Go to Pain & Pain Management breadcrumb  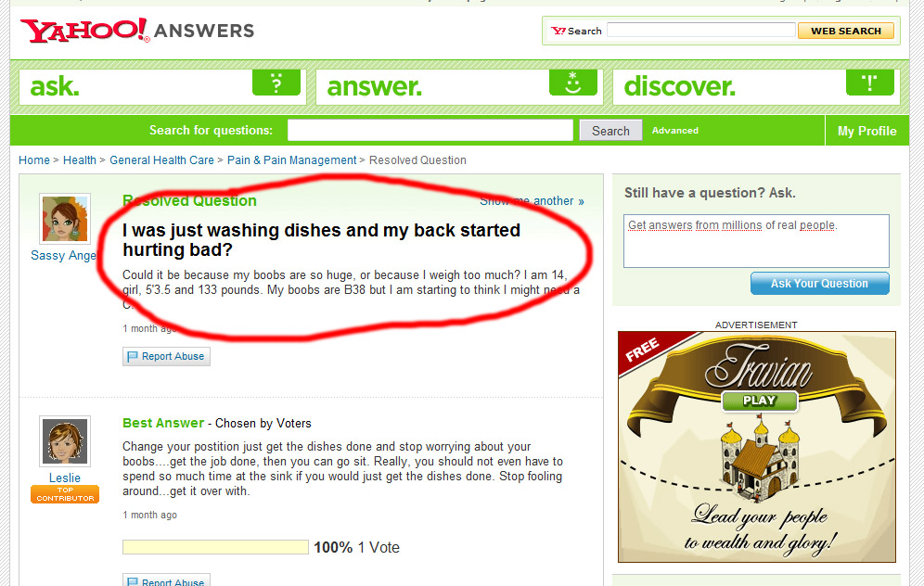pyautogui.click(x=291, y=160)
